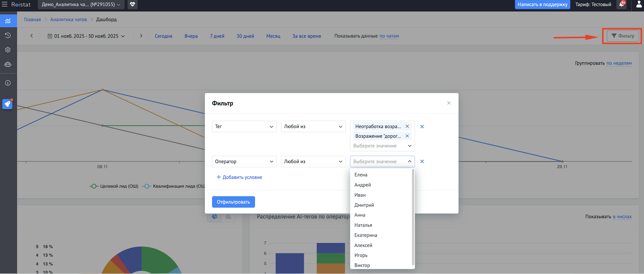The width and height of the screenshot is (644, 274).
Task: Open the notifications bell
Action: click(621, 4)
